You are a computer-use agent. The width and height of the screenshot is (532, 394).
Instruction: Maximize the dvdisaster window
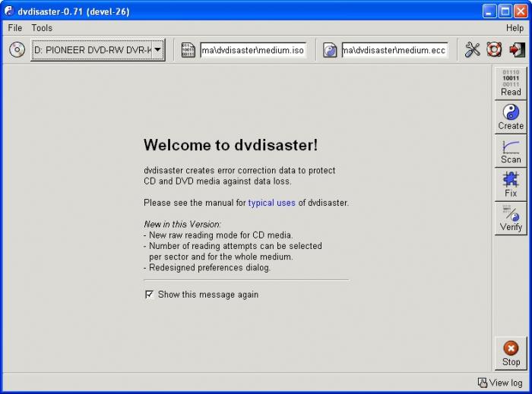[x=505, y=11]
